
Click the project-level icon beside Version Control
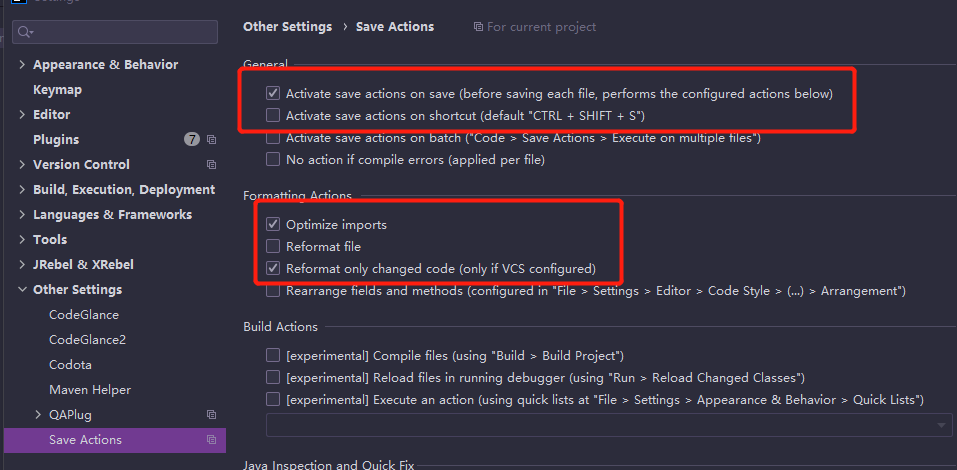pyautogui.click(x=211, y=164)
